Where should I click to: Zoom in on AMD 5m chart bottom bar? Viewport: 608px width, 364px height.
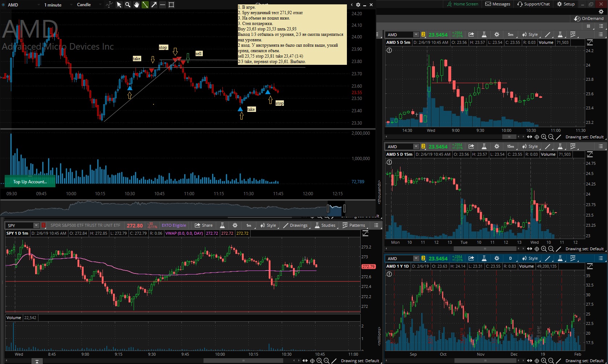click(544, 137)
